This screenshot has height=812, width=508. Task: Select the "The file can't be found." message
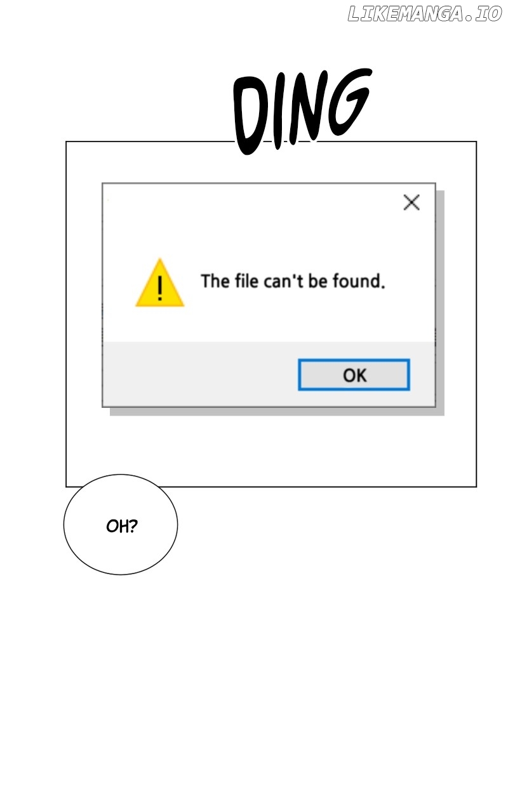[293, 281]
